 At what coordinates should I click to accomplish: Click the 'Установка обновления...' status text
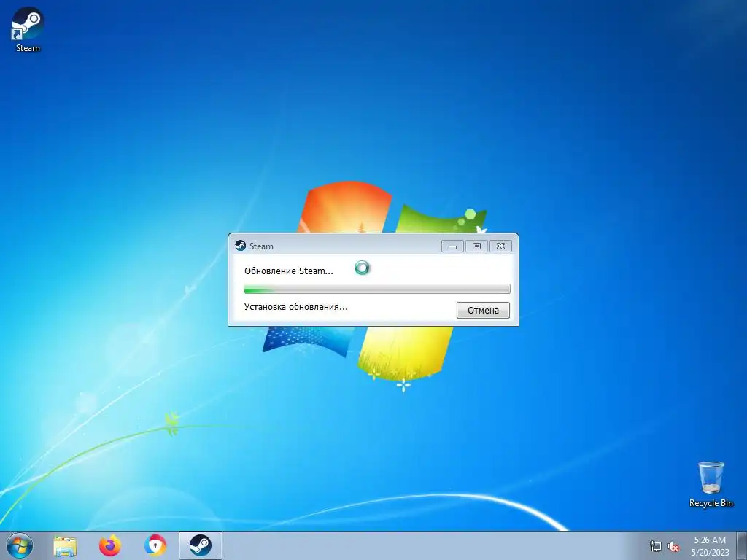pos(296,307)
